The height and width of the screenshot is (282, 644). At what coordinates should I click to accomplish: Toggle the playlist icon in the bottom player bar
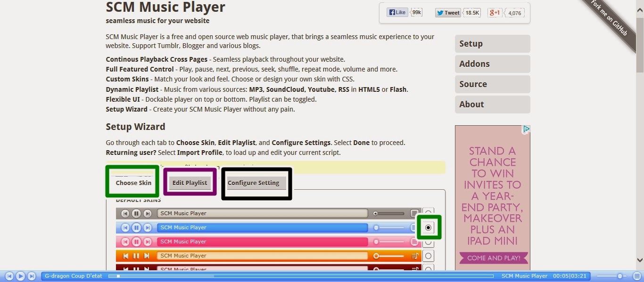637,276
